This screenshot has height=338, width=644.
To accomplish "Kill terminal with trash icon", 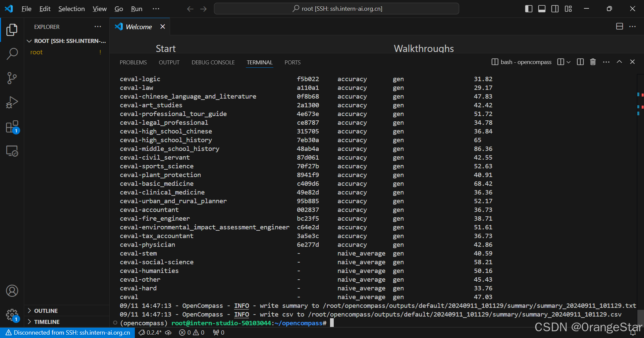I will point(593,62).
